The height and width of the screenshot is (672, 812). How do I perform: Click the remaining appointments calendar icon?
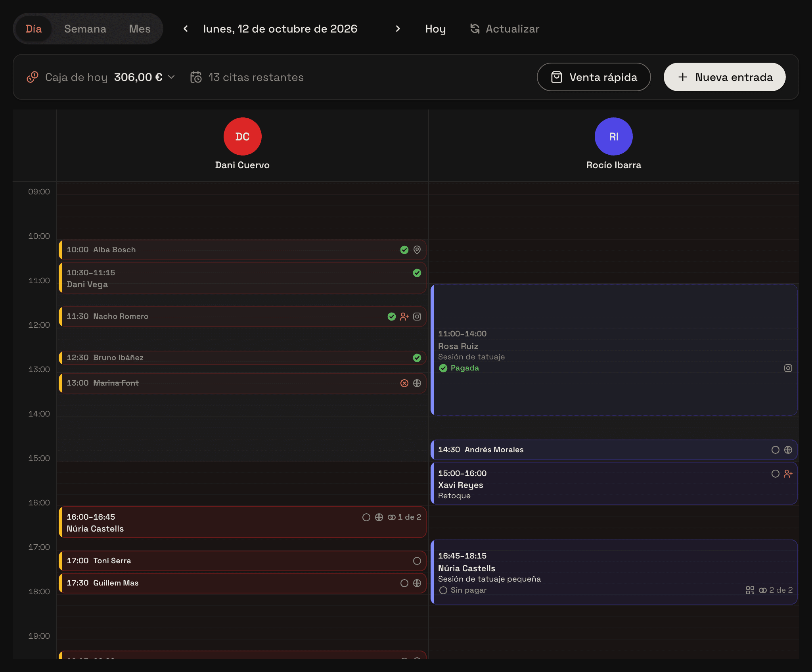(x=196, y=77)
